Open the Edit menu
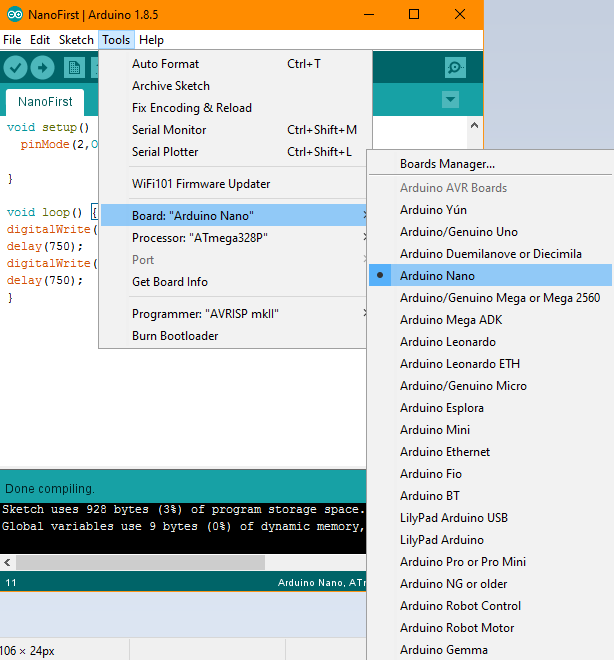The image size is (614, 660). 40,40
